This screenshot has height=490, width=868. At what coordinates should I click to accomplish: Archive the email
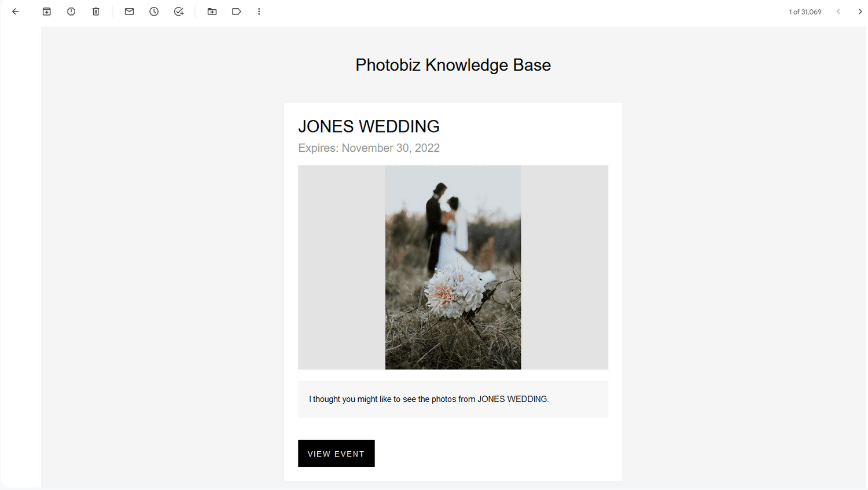46,11
